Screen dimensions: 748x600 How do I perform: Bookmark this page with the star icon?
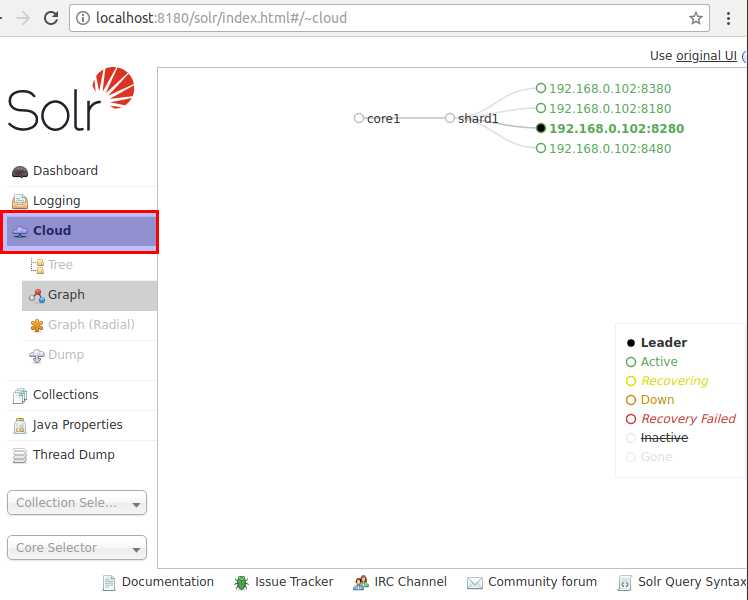696,18
